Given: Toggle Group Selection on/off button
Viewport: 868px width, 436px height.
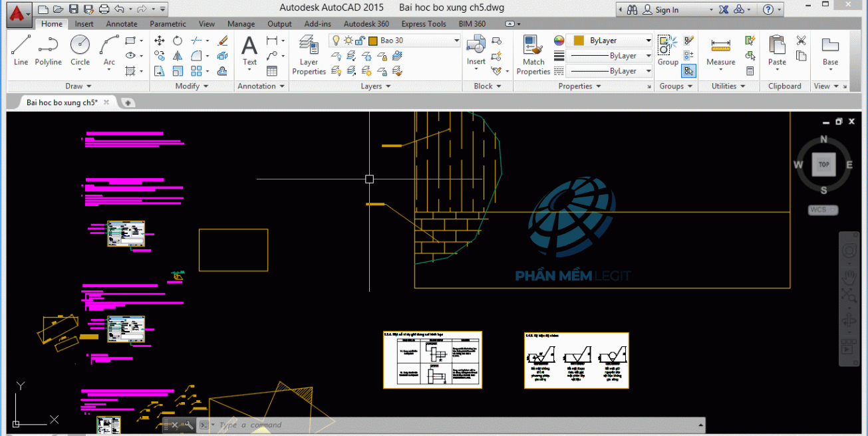Looking at the screenshot, I should (x=688, y=71).
